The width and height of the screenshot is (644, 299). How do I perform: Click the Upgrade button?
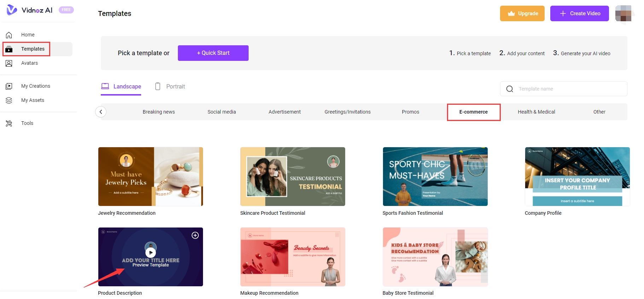(x=522, y=13)
